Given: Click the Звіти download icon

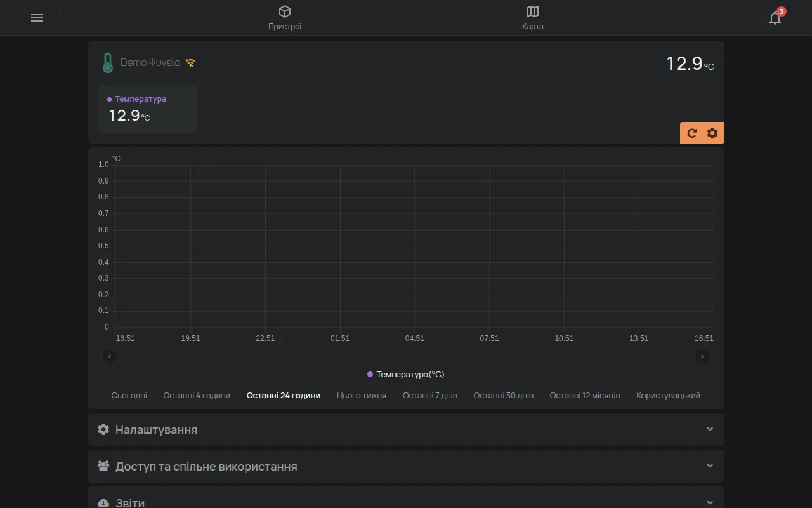Looking at the screenshot, I should tap(103, 503).
